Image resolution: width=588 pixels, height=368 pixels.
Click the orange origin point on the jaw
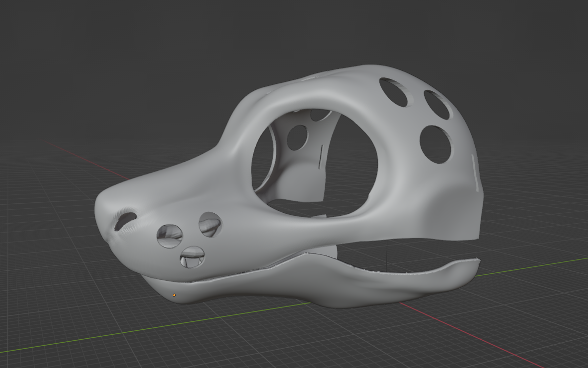(174, 296)
